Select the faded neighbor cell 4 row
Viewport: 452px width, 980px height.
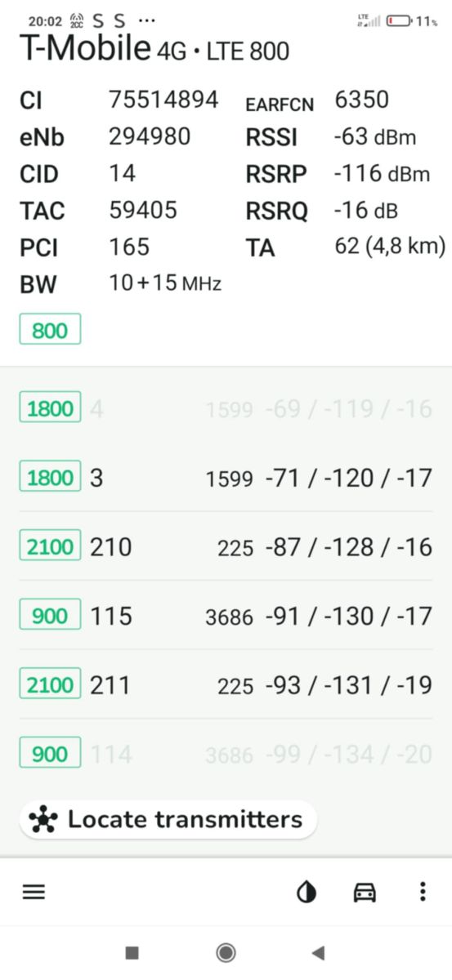[x=226, y=408]
